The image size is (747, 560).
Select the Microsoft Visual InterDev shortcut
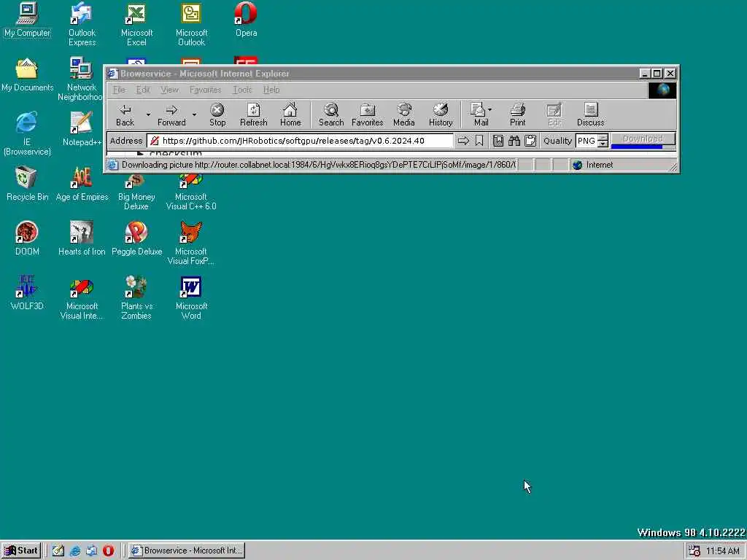[x=82, y=297]
